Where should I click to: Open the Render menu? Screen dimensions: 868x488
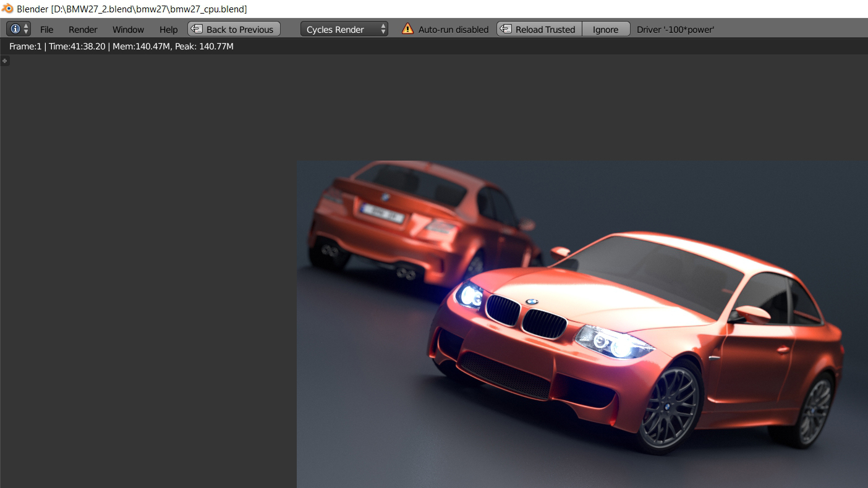83,29
